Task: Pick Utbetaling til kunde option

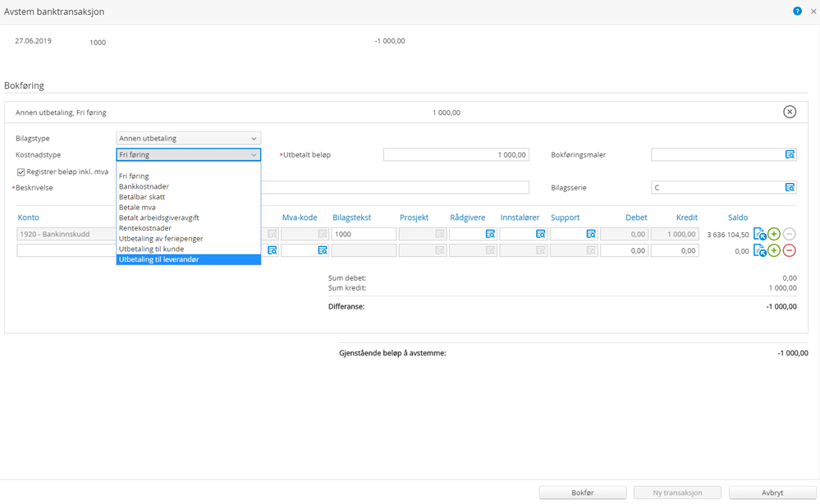Action: (188, 250)
